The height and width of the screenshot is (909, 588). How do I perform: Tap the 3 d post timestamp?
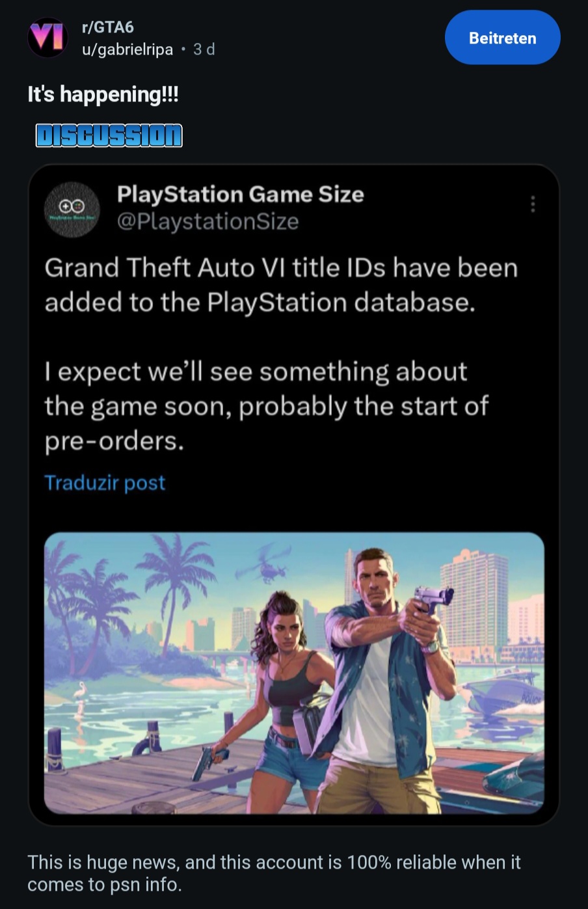coord(204,49)
